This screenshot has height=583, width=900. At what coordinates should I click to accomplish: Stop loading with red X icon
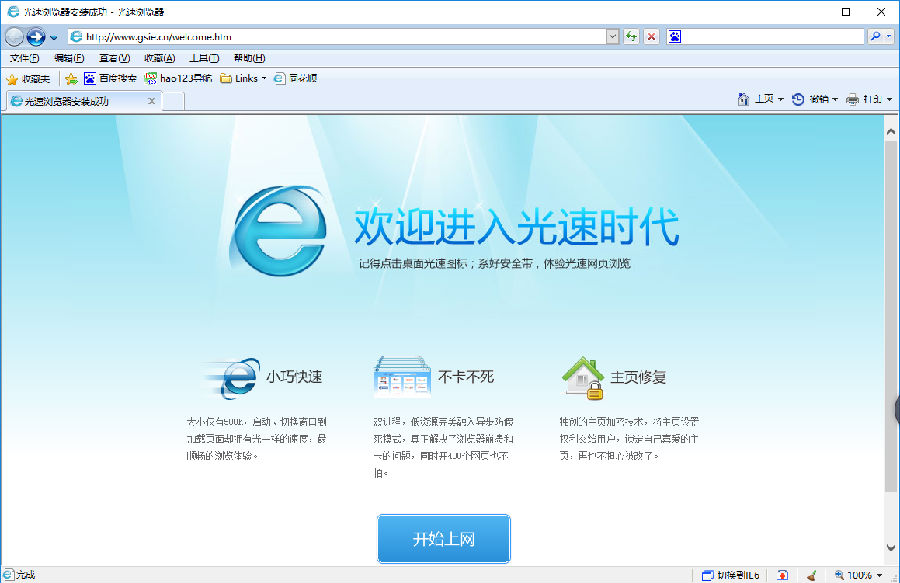(651, 37)
